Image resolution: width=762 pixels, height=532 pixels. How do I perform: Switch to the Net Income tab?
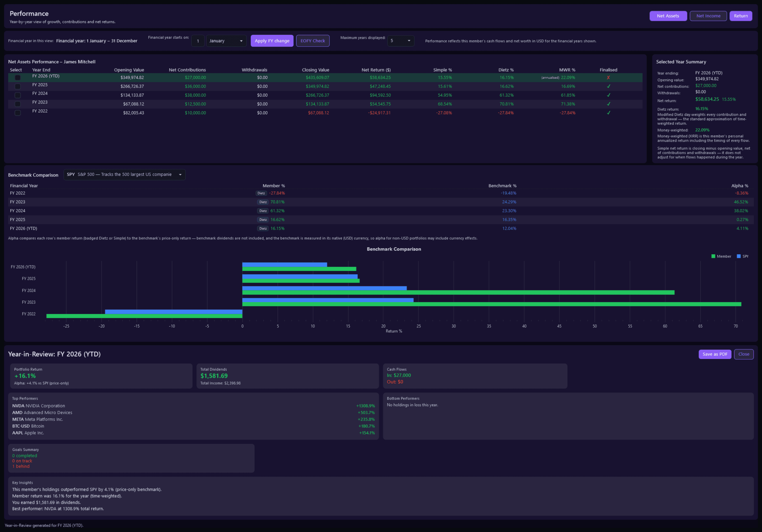tap(708, 16)
